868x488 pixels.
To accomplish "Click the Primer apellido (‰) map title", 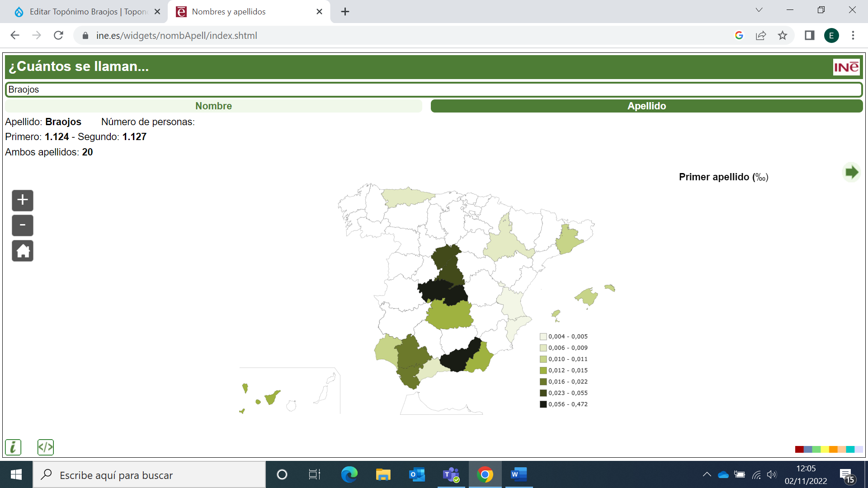I will [x=723, y=177].
